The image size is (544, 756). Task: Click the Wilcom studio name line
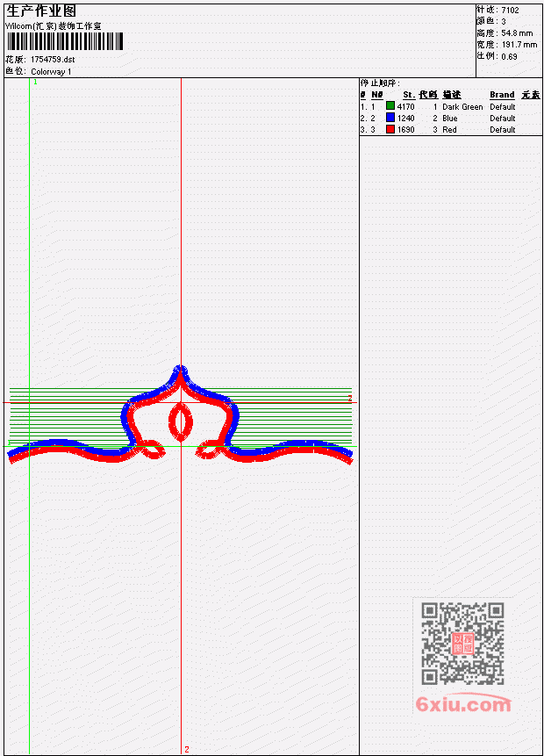point(53,26)
